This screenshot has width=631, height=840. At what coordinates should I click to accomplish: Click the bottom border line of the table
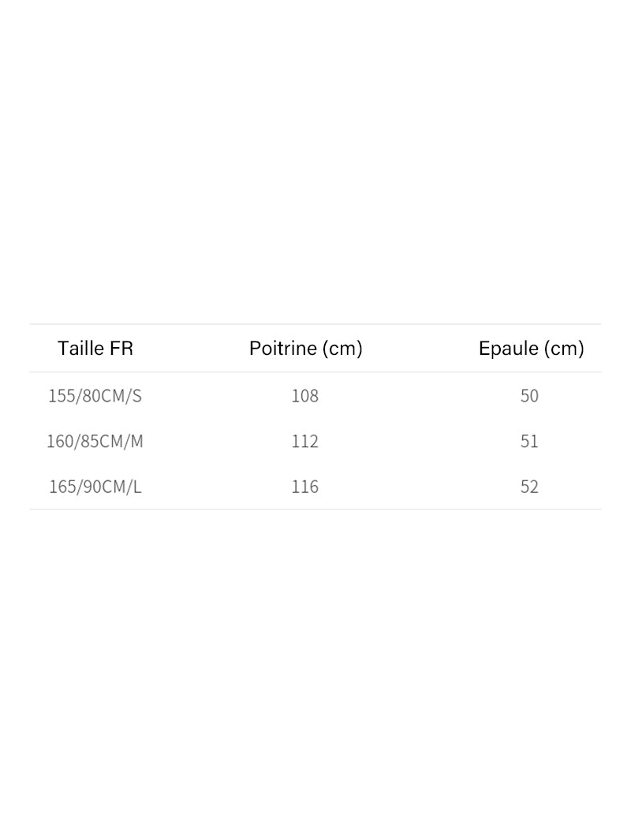(x=315, y=510)
